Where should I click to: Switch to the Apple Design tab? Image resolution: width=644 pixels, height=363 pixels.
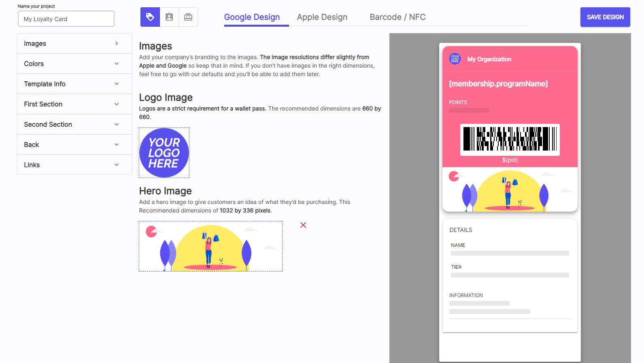pyautogui.click(x=322, y=17)
